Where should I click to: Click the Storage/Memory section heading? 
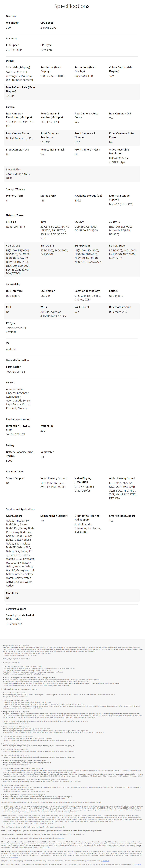click(x=16, y=189)
